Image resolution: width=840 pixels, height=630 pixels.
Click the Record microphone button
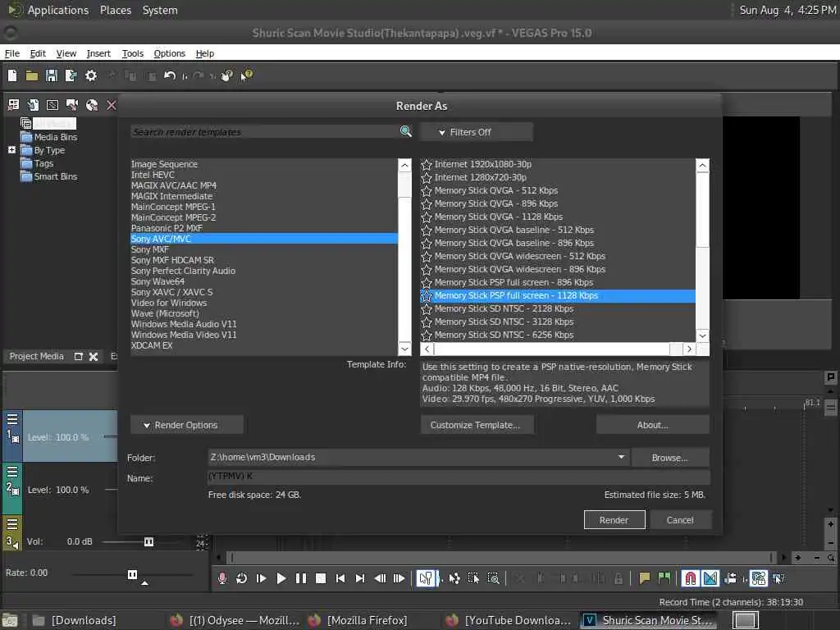click(x=221, y=578)
